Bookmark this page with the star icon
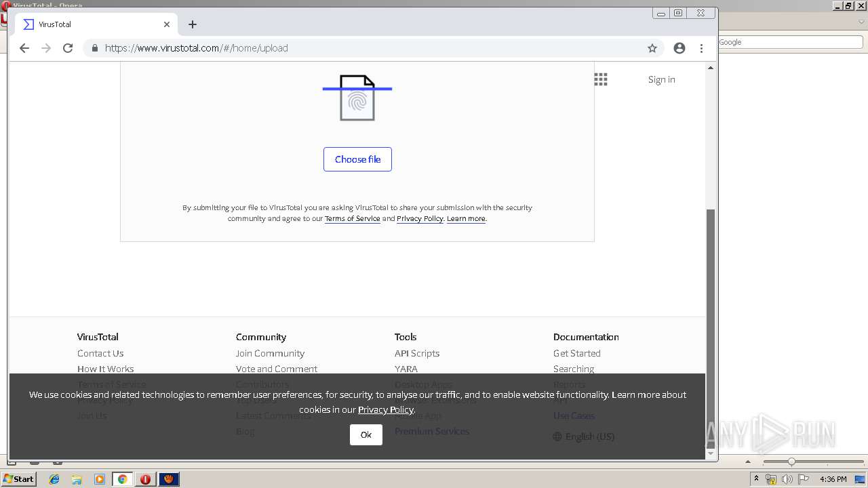 (652, 48)
